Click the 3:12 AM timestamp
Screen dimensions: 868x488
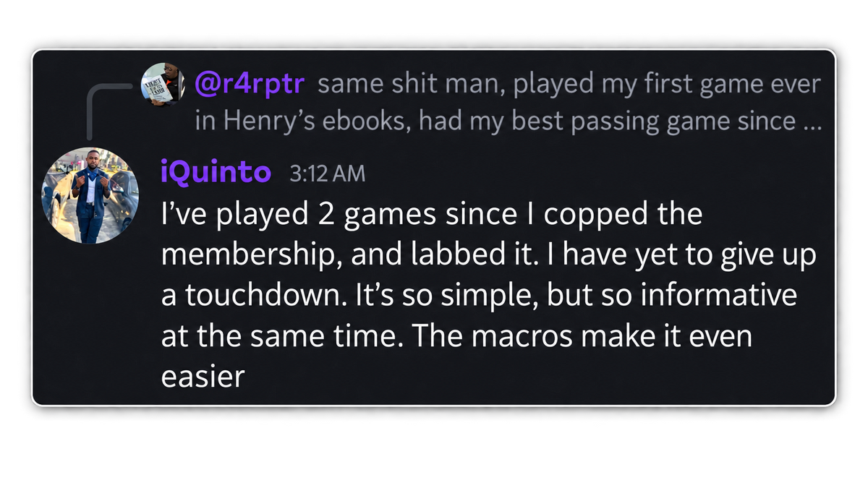pyautogui.click(x=327, y=174)
